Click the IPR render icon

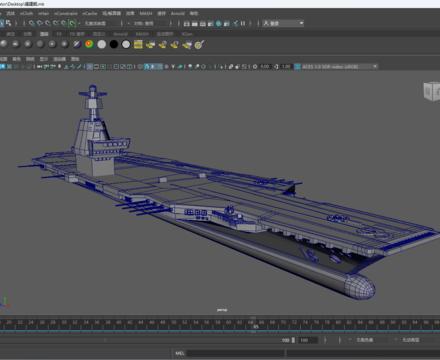[202, 23]
